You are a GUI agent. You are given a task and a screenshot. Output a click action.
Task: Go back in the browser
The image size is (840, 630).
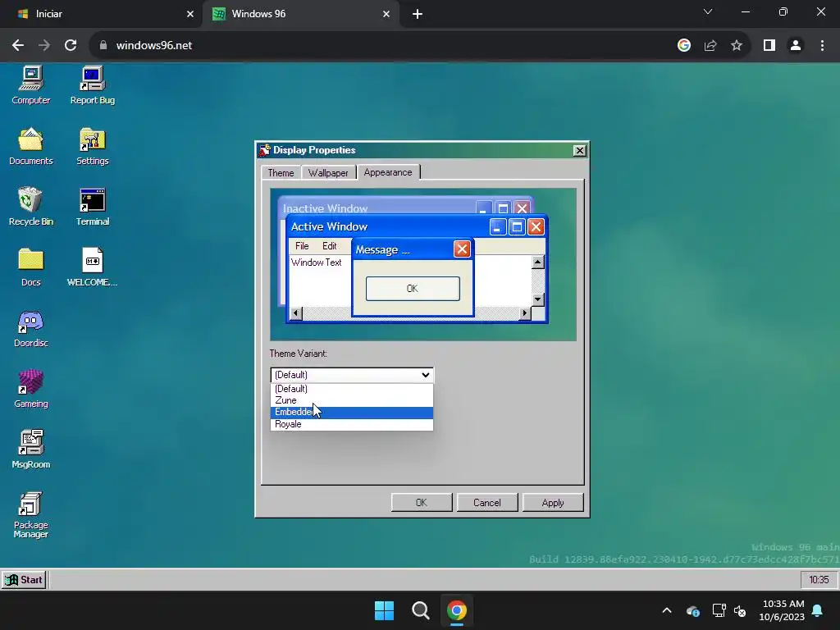coord(18,46)
